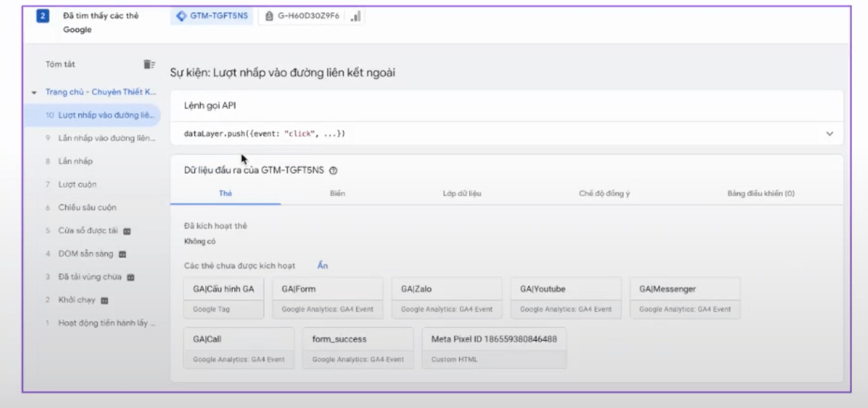Open the GA|Form tag card
Viewport: 868px width, 408px height.
point(327,298)
